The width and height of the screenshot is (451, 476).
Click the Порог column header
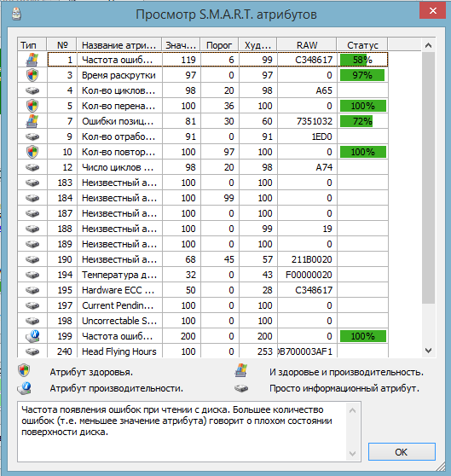(x=219, y=45)
